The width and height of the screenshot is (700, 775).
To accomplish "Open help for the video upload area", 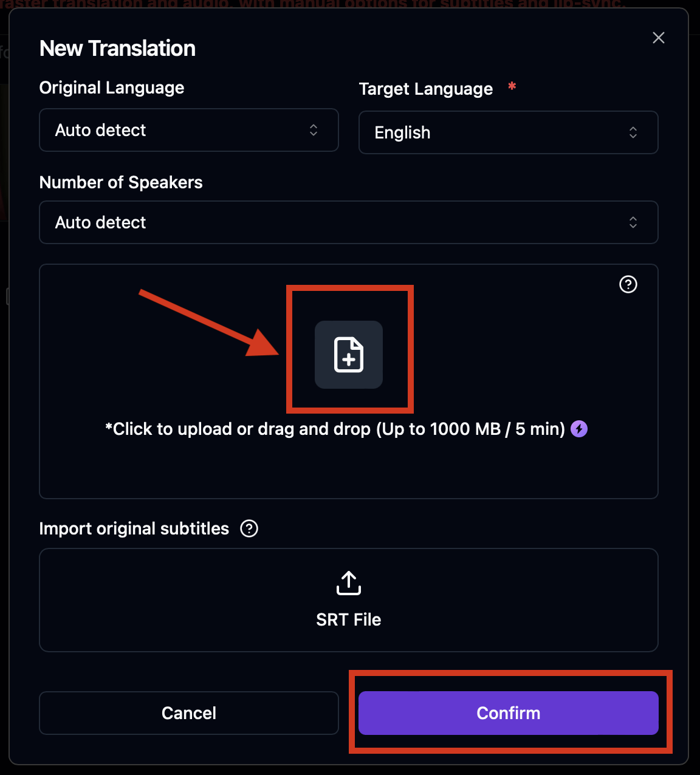I will (x=628, y=284).
